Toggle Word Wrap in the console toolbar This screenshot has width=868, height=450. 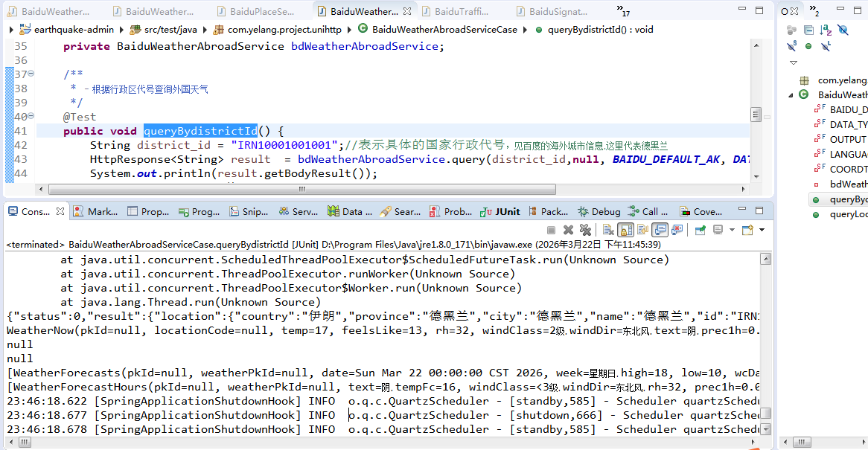click(642, 229)
